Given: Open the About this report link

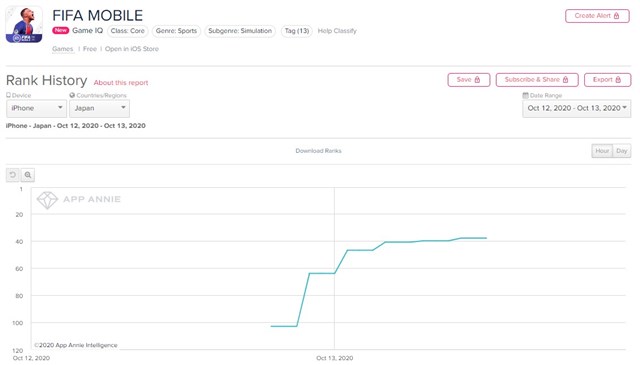Looking at the screenshot, I should point(121,82).
